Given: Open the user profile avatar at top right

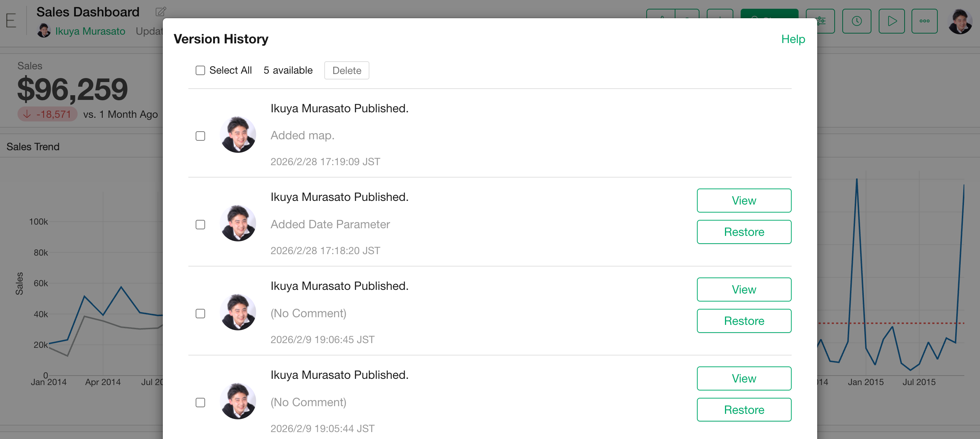Looking at the screenshot, I should 960,21.
